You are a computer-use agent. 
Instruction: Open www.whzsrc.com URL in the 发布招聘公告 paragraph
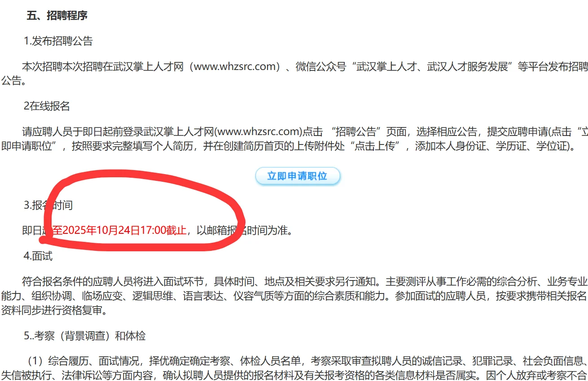click(232, 67)
